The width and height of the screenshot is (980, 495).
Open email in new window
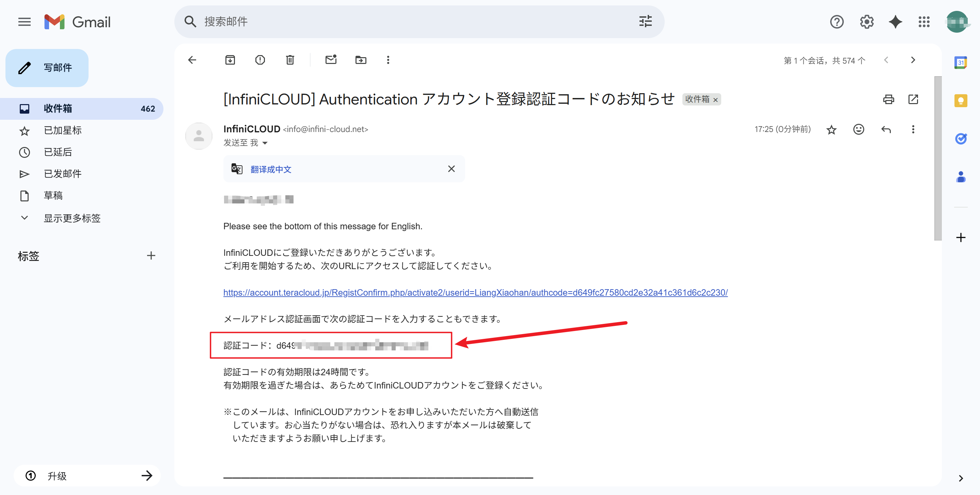click(x=913, y=99)
